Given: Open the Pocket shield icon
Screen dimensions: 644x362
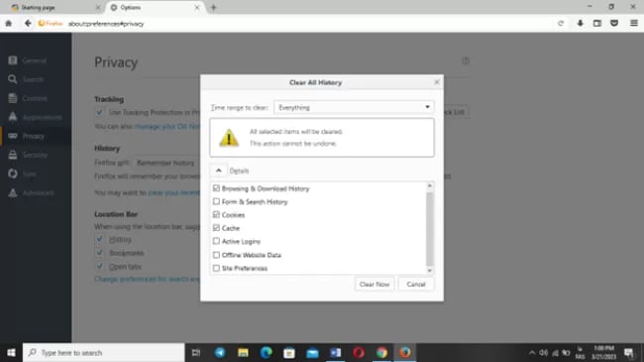Looking at the screenshot, I should pyautogui.click(x=614, y=24).
